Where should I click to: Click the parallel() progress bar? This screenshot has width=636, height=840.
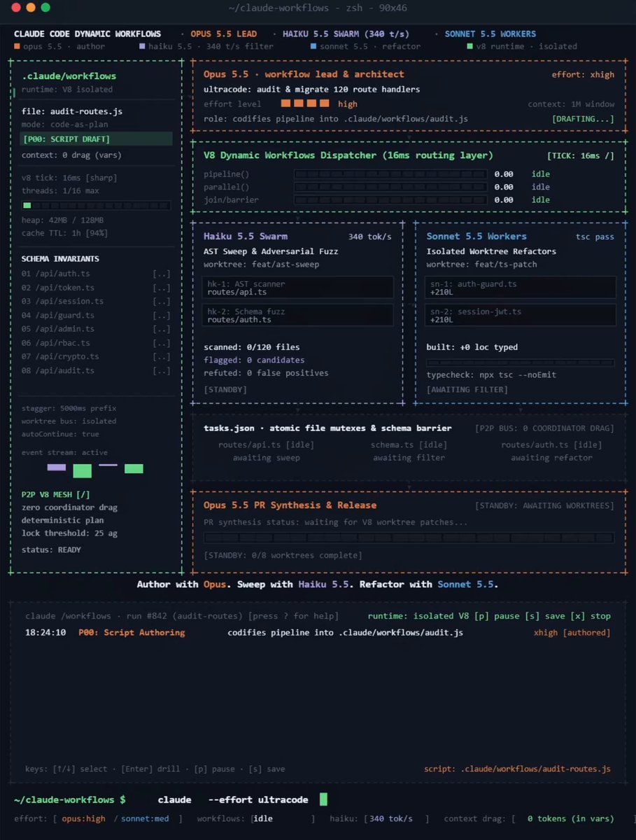[390, 187]
